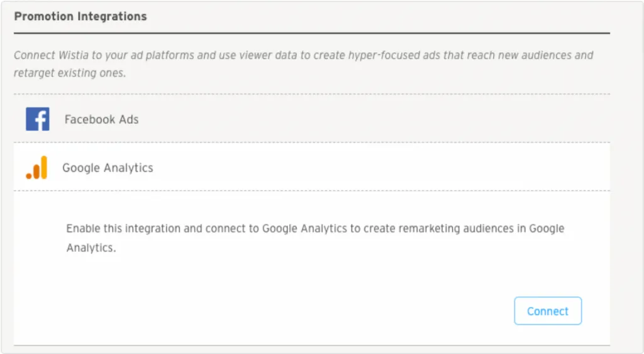Connect the Google Analytics integration

click(x=548, y=311)
